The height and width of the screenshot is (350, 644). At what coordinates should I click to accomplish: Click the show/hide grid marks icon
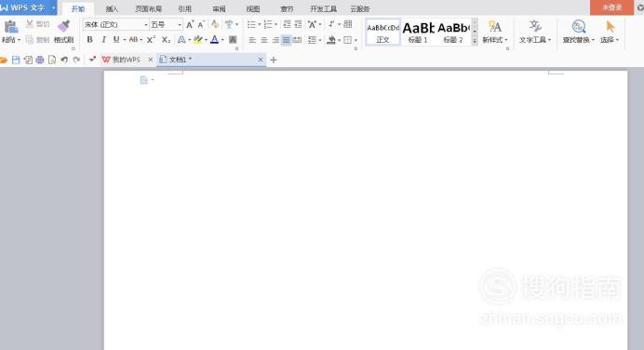pos(348,24)
